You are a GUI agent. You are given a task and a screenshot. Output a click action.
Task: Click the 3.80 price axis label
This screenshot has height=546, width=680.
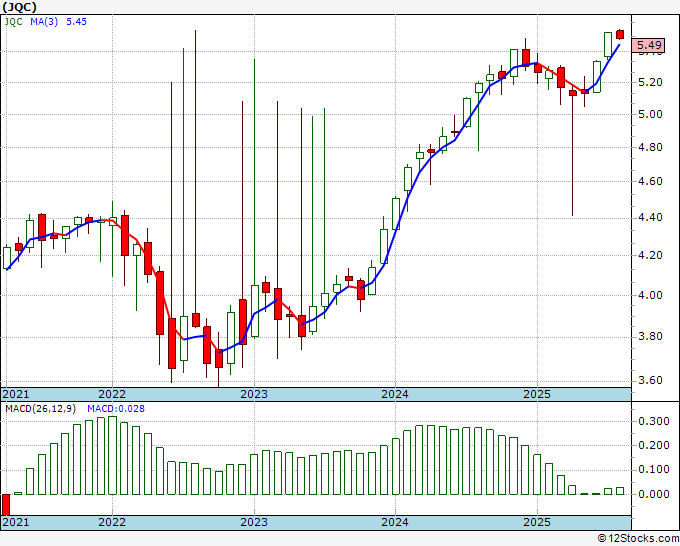pos(650,337)
